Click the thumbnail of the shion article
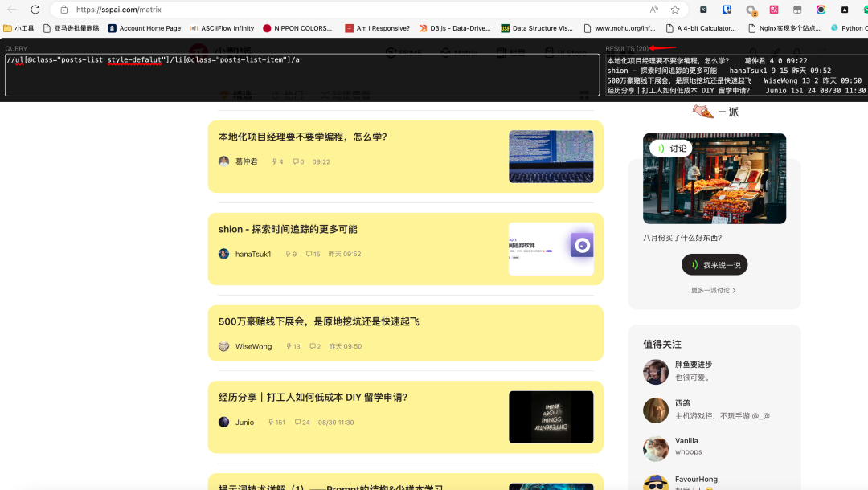The image size is (868, 490). tap(551, 249)
